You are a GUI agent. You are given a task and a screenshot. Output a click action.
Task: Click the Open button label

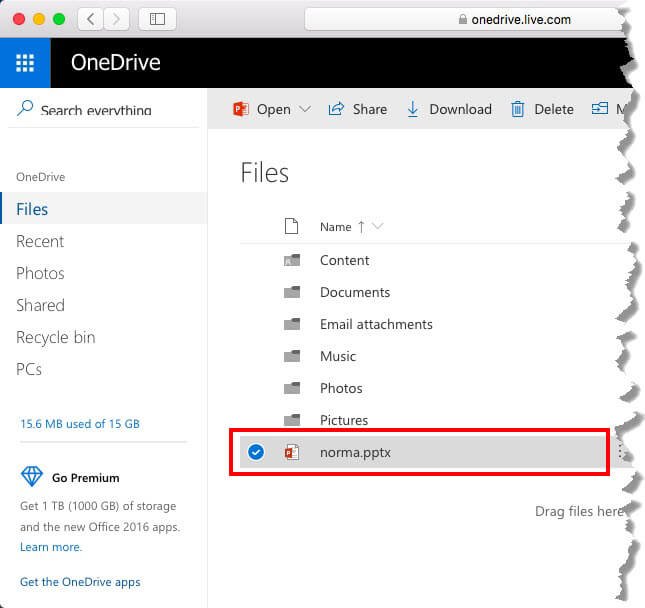click(x=274, y=109)
